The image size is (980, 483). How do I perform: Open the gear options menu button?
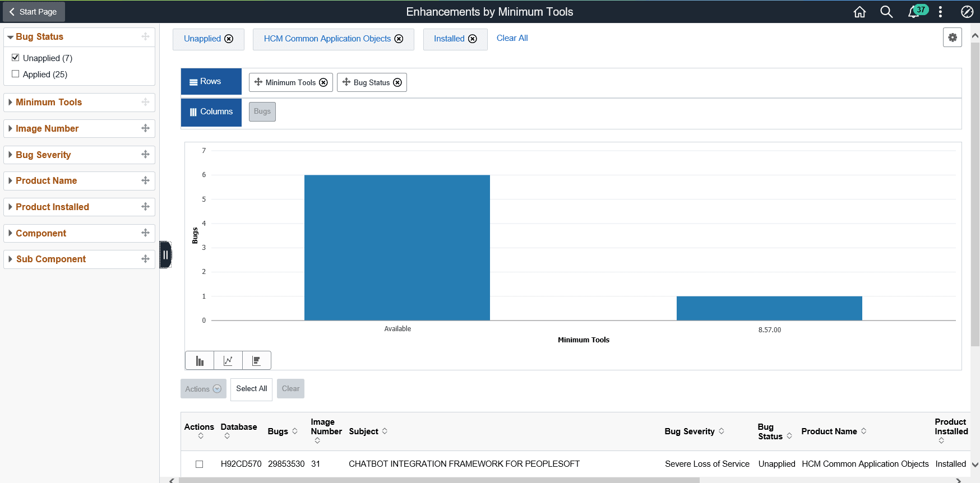953,38
